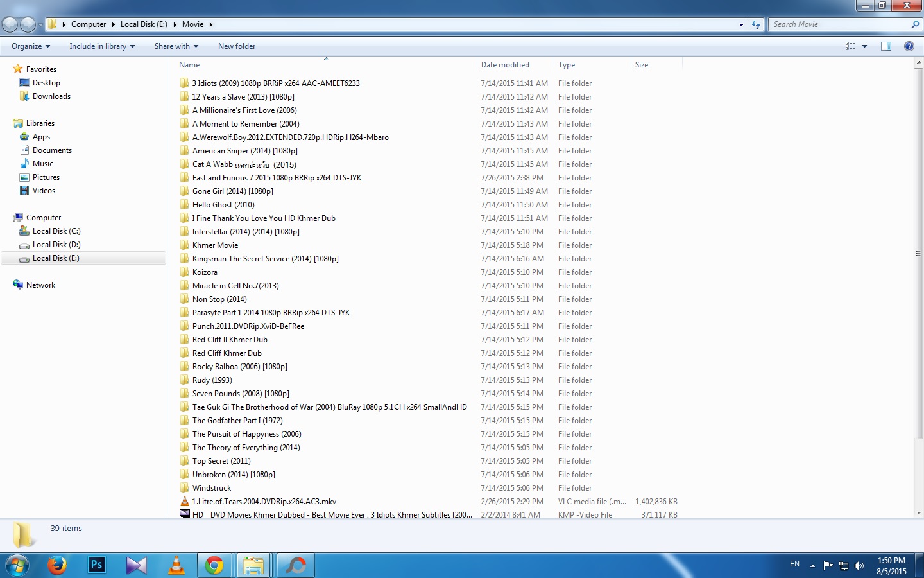Open Include in library dropdown
Screen dimensions: 924x578
(102, 46)
